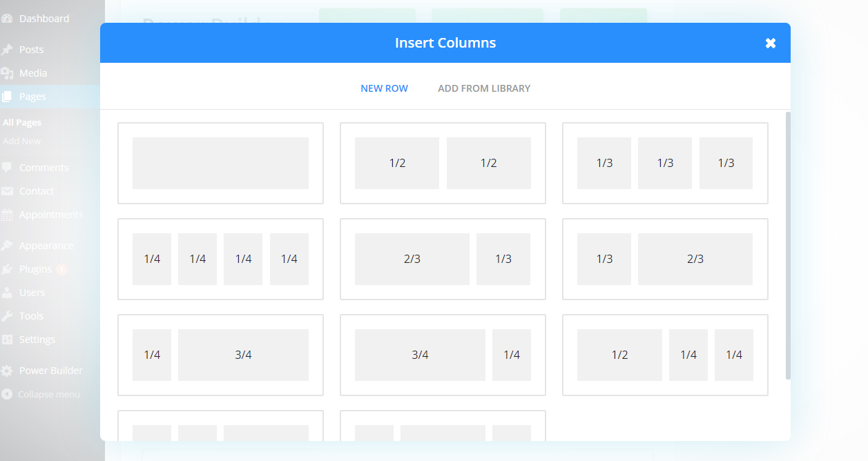Open Pages in the admin sidebar

click(32, 97)
